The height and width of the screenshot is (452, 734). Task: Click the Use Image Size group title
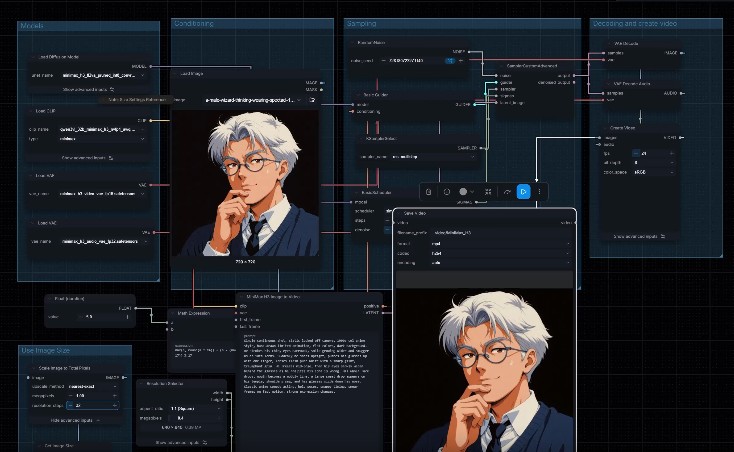pyautogui.click(x=45, y=350)
